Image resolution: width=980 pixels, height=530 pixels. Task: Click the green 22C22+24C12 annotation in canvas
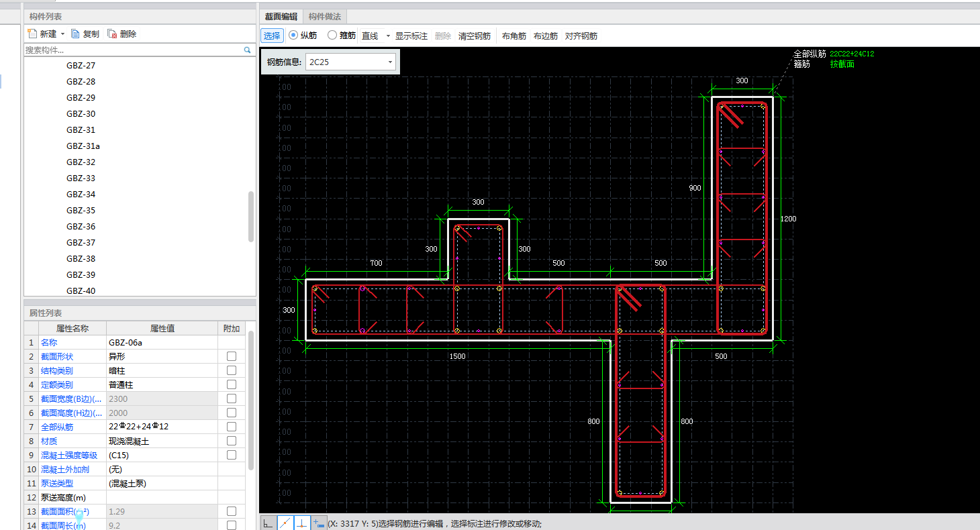tap(852, 54)
